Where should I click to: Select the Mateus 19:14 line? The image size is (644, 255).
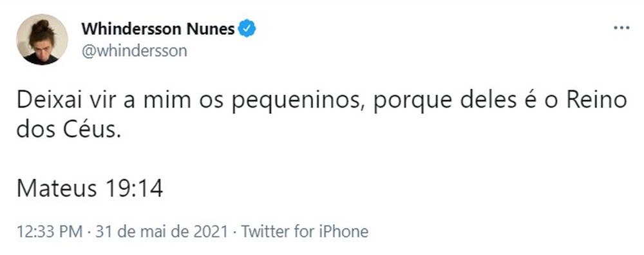point(90,189)
